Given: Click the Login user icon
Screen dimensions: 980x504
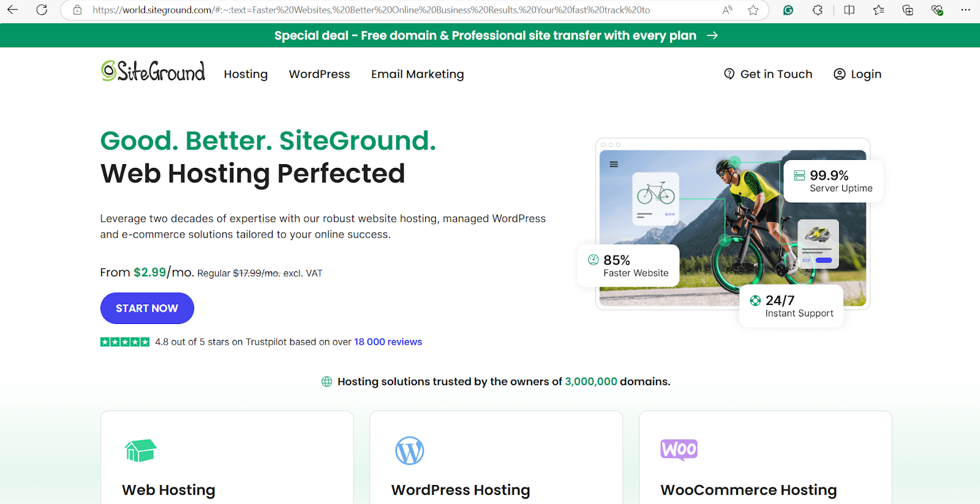Looking at the screenshot, I should (x=840, y=74).
